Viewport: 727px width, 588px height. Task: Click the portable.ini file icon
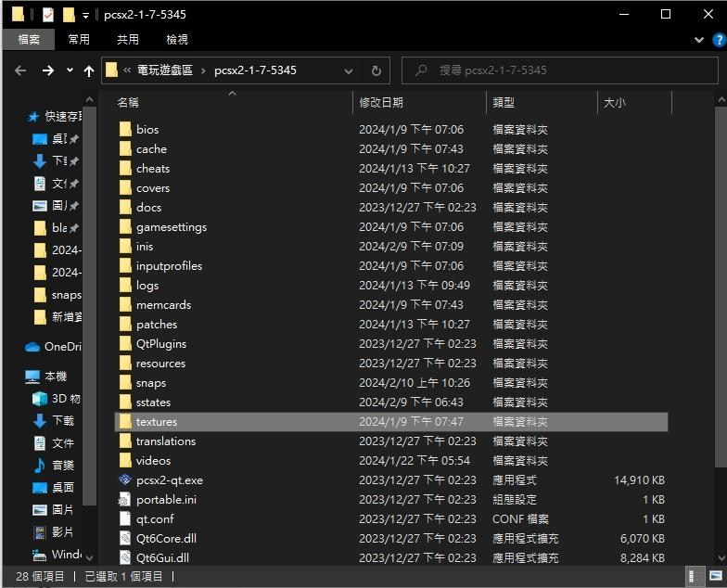pyautogui.click(x=125, y=500)
